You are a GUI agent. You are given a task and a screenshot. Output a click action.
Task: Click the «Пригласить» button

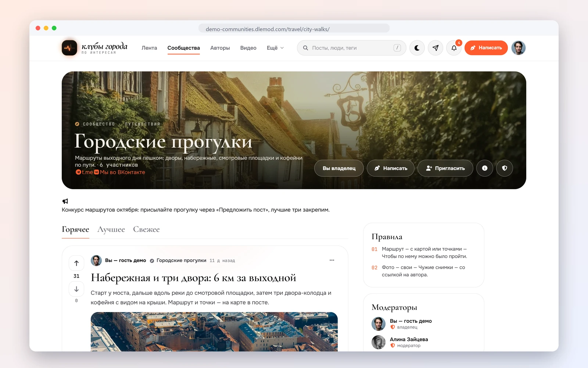point(445,168)
